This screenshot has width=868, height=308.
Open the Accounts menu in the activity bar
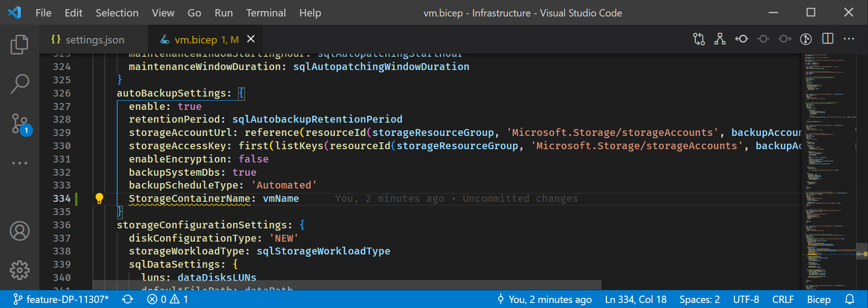(x=20, y=231)
